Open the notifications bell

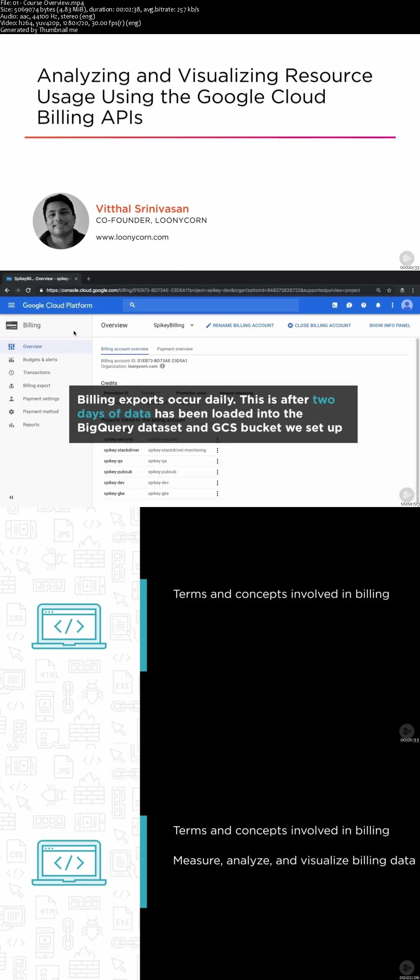(x=378, y=305)
